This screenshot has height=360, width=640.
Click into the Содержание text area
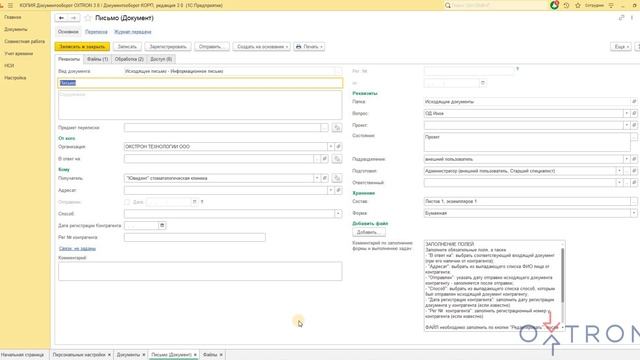coord(200,105)
